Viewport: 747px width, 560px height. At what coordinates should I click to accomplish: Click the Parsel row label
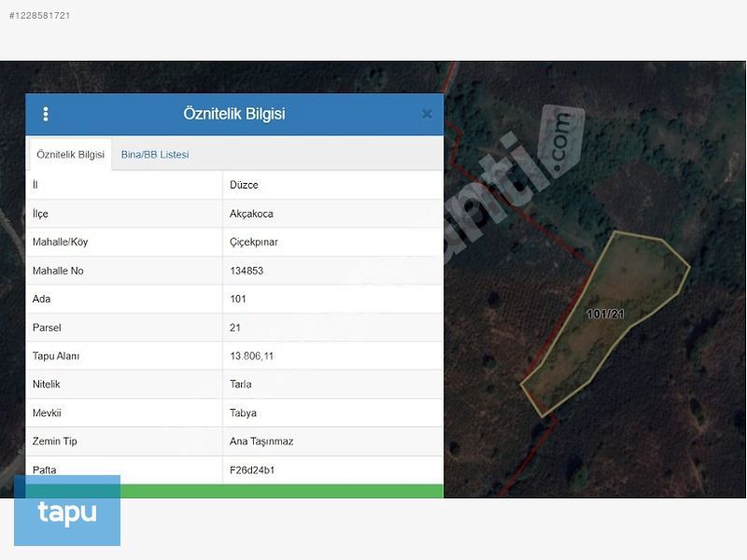click(46, 328)
